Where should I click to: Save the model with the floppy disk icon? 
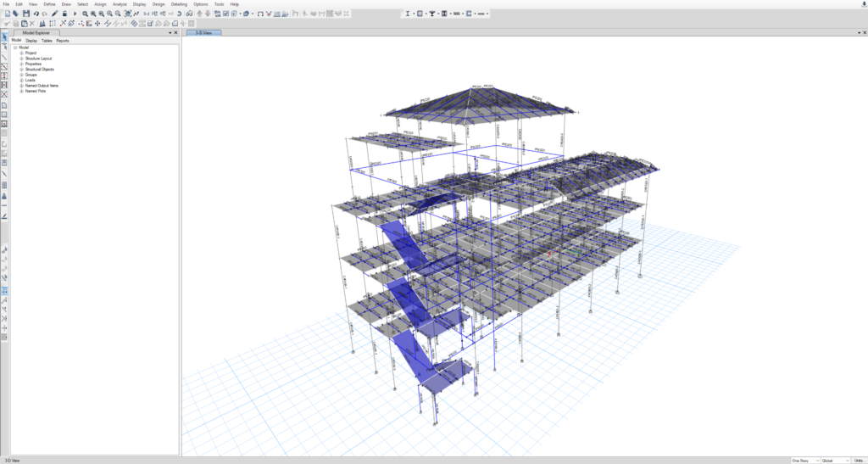click(26, 14)
